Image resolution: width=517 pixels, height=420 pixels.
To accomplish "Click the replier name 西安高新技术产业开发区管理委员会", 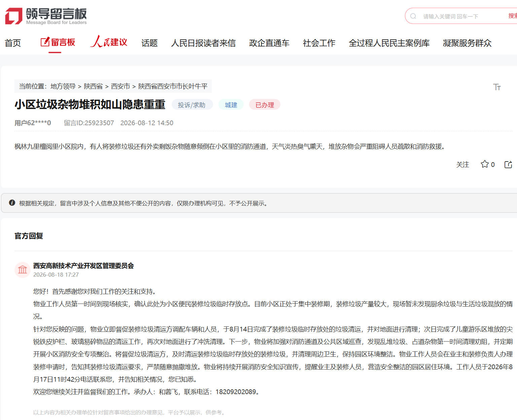I will pos(83,266).
